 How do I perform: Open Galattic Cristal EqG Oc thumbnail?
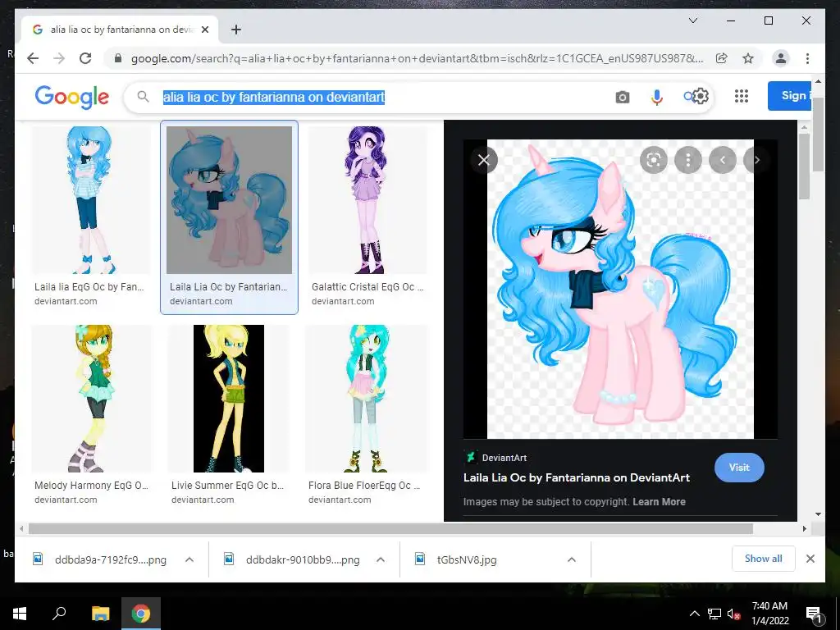tap(367, 200)
